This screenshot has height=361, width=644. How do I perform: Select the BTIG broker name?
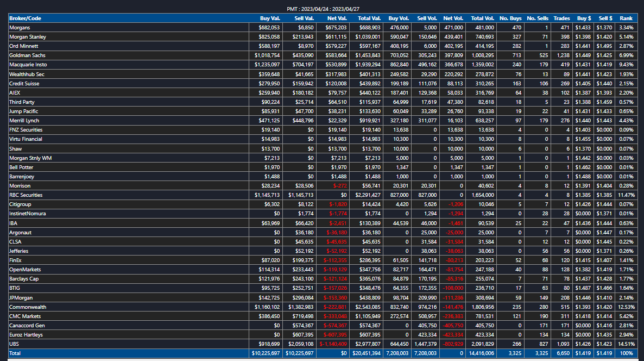14,288
